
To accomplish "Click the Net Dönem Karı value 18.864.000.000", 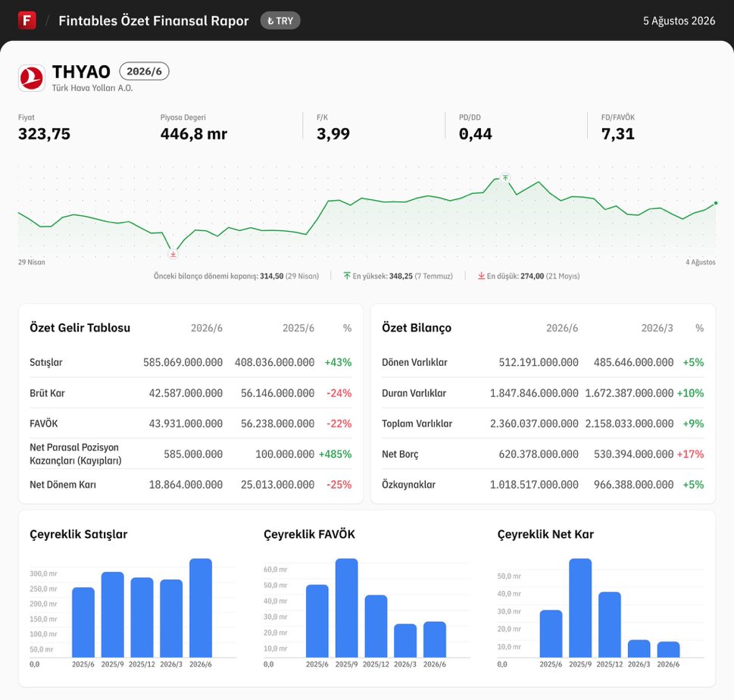I will click(x=186, y=485).
